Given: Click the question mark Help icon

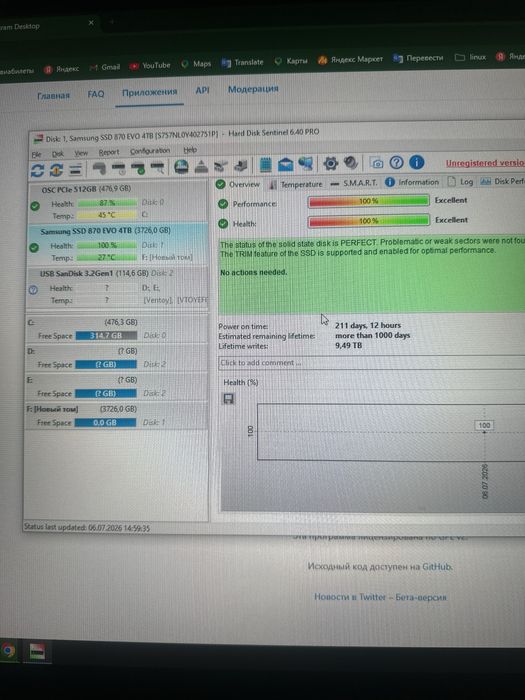Looking at the screenshot, I should point(396,162).
